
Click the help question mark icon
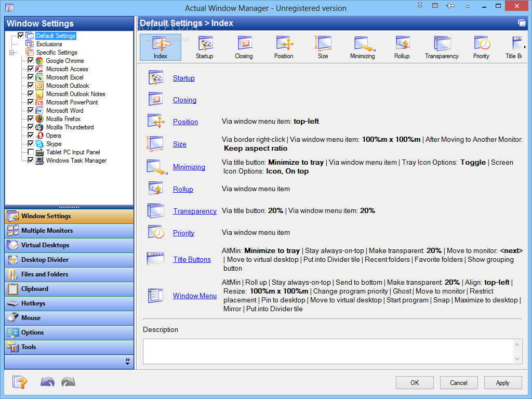click(20, 382)
